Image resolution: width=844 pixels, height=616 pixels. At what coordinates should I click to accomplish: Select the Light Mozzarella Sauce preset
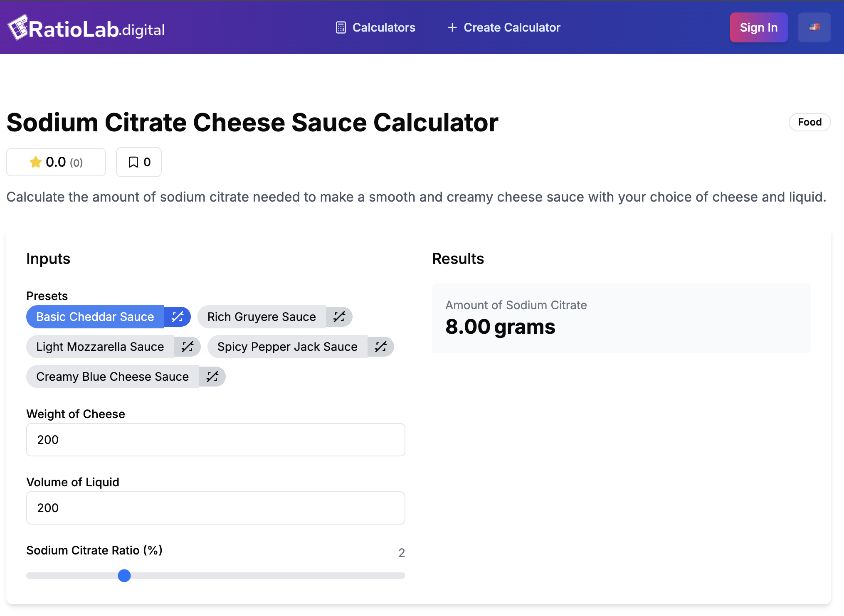click(100, 347)
